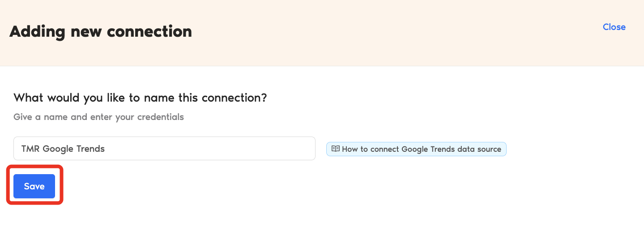Click 'Give a name and enter your credentials' text

click(x=98, y=117)
